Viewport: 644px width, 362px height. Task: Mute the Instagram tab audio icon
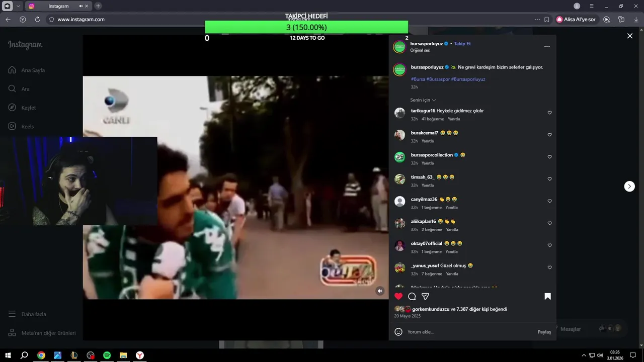tap(80, 6)
